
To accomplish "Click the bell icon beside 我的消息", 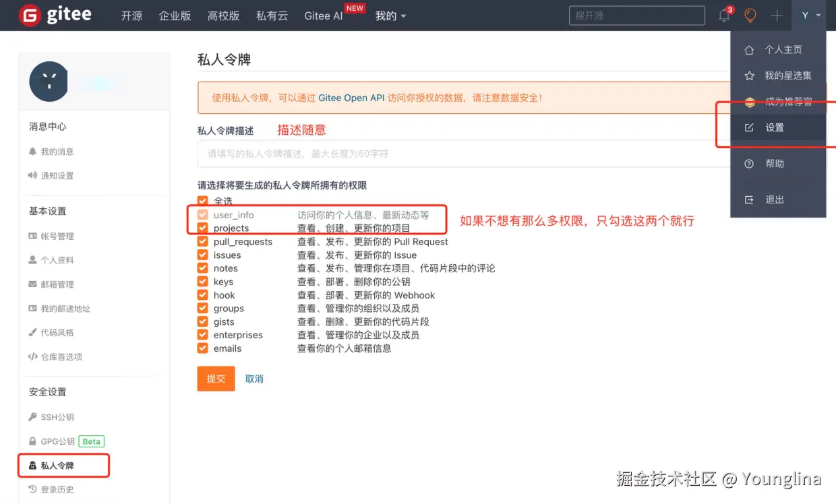I will [32, 152].
